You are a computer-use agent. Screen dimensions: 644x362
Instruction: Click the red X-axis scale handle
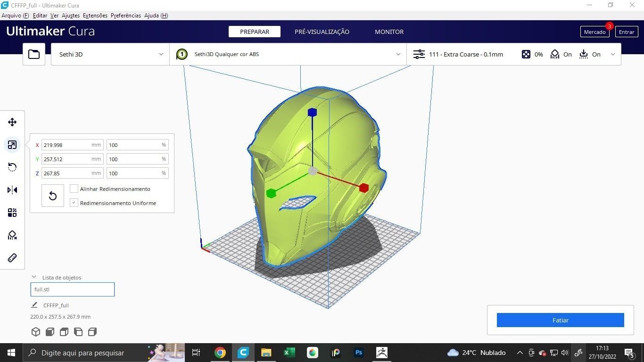(363, 188)
